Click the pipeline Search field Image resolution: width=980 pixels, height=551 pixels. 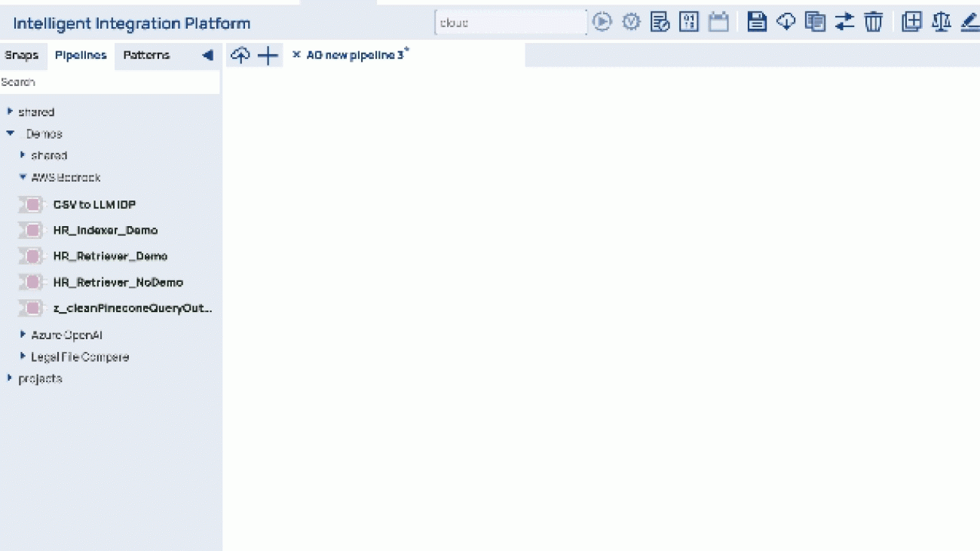[x=110, y=82]
